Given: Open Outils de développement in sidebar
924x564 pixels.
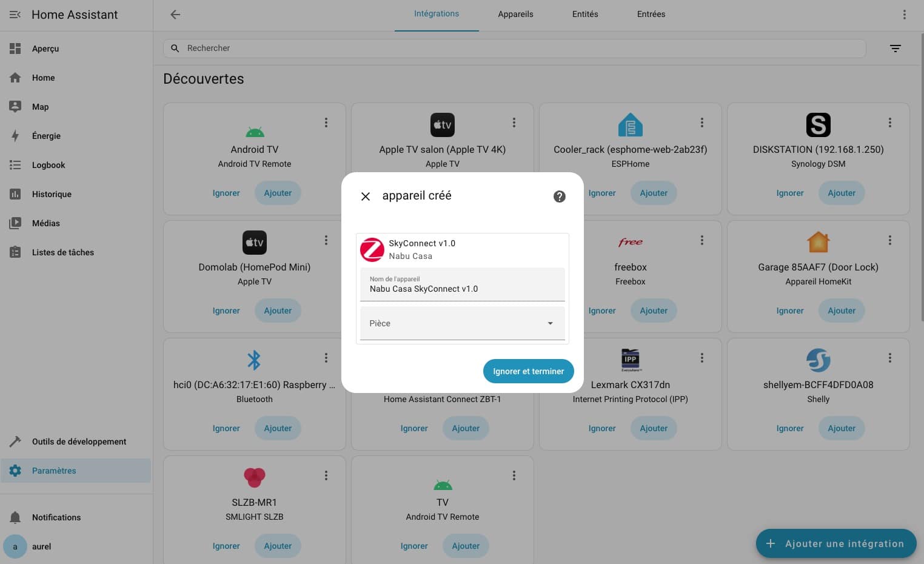Looking at the screenshot, I should tap(79, 441).
